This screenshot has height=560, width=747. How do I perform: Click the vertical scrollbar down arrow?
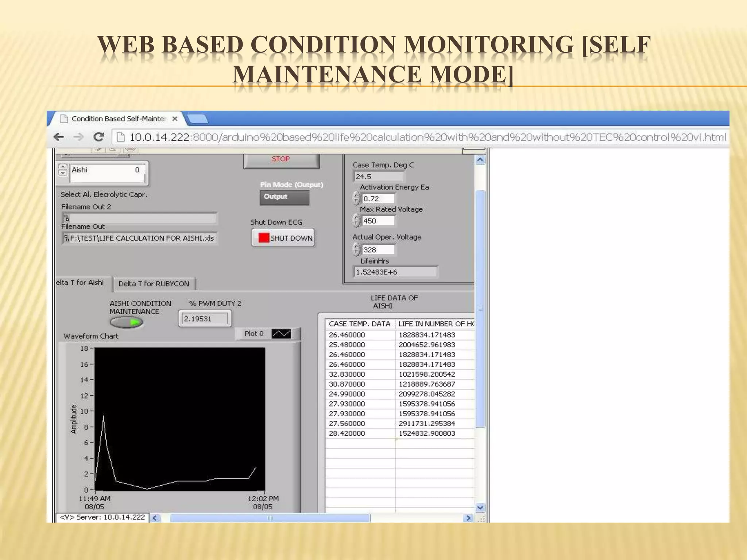(480, 507)
